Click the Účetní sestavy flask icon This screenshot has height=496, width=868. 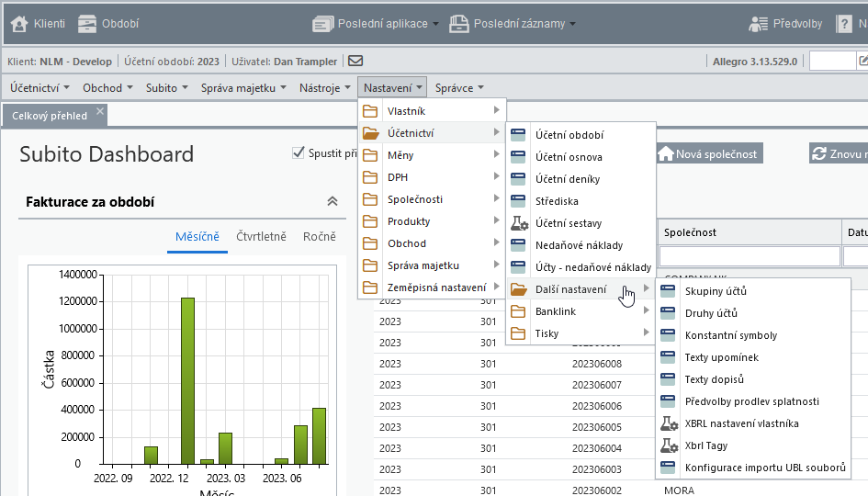coord(519,223)
